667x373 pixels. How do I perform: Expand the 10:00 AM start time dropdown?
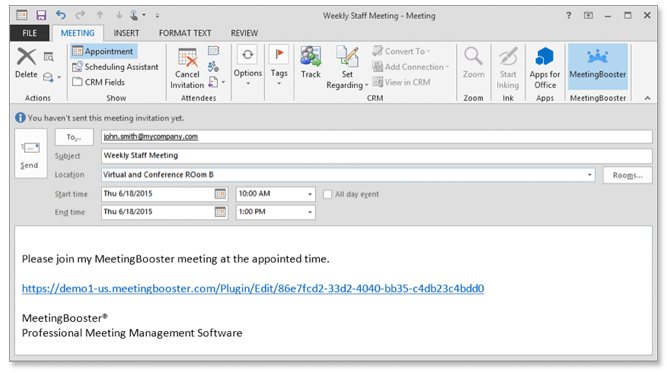coord(310,194)
